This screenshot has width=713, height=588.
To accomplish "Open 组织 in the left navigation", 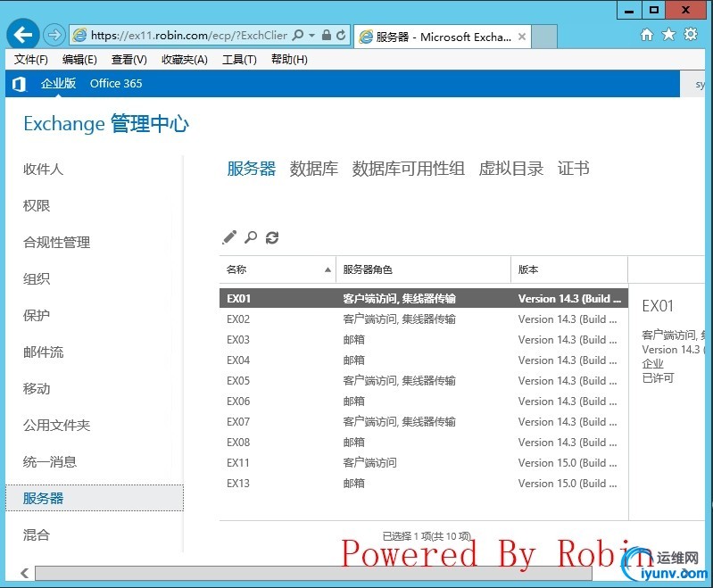I will click(37, 278).
